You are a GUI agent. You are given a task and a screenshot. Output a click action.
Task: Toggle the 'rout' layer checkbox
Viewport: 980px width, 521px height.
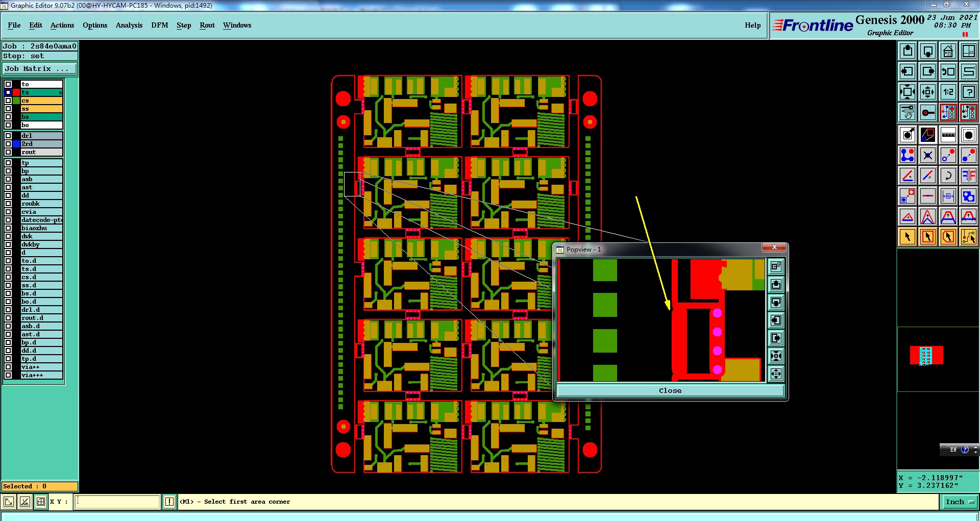point(8,152)
